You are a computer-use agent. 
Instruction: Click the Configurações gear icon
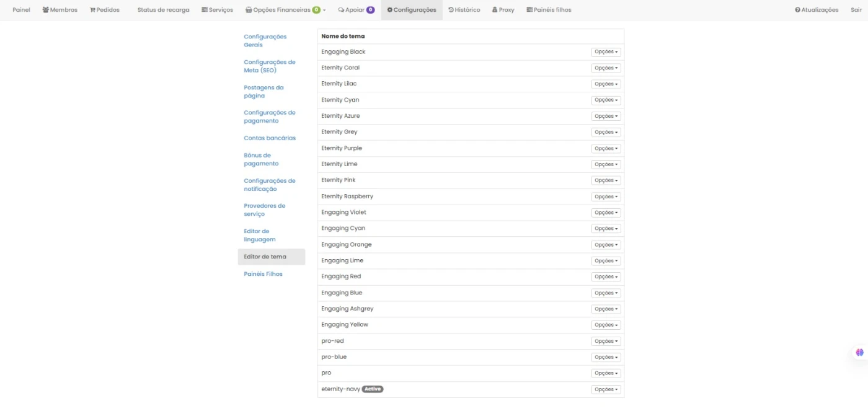tap(390, 10)
